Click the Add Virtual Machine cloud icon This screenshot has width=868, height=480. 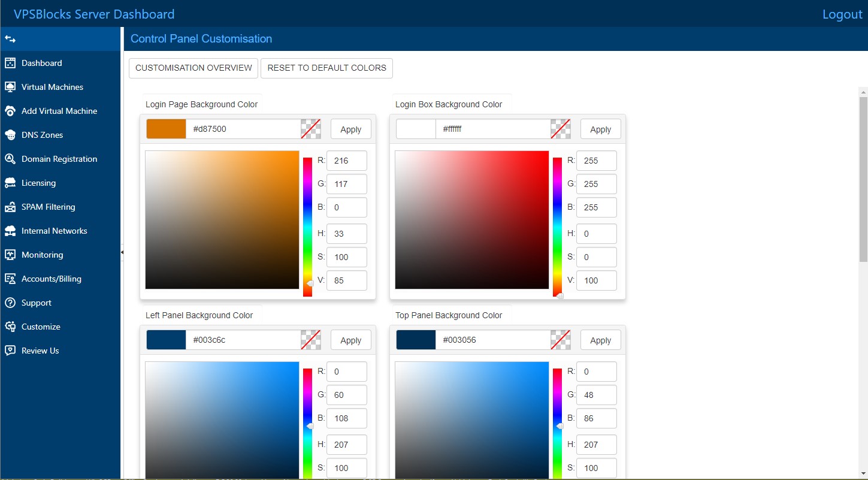pyautogui.click(x=10, y=111)
